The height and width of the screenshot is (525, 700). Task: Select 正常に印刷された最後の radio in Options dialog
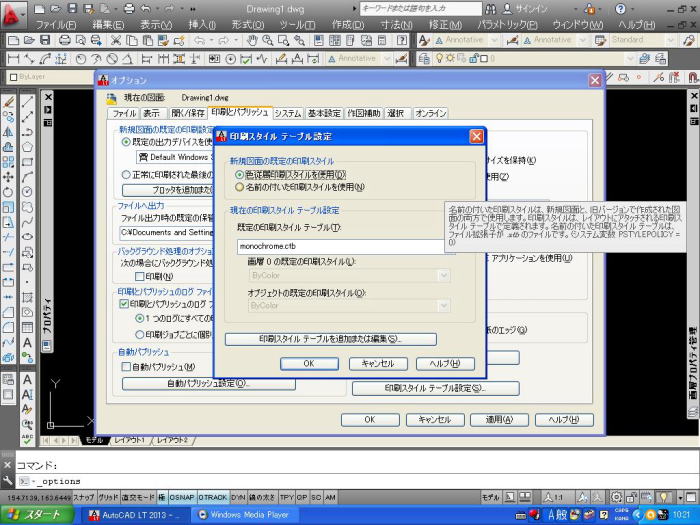click(x=126, y=175)
